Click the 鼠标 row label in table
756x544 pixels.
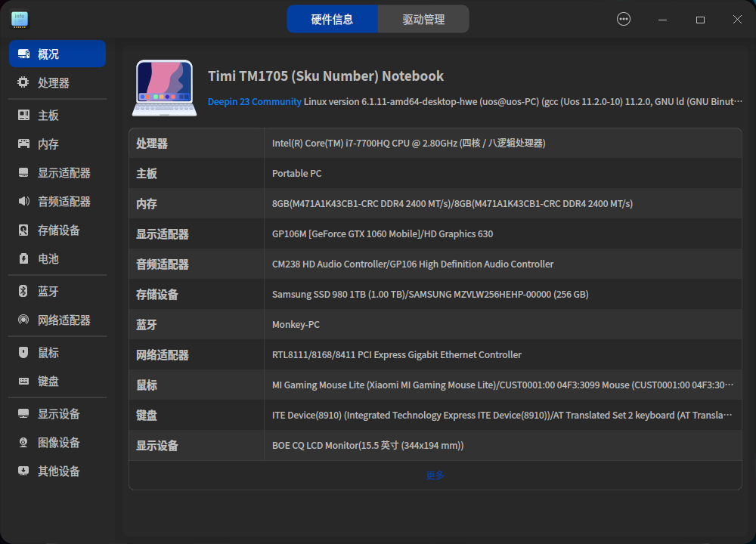pos(147,385)
